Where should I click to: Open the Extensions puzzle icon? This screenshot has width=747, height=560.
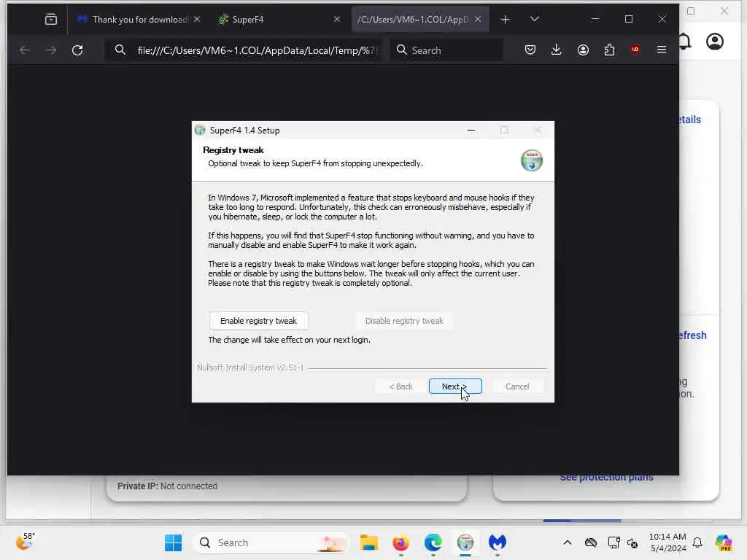coord(609,50)
